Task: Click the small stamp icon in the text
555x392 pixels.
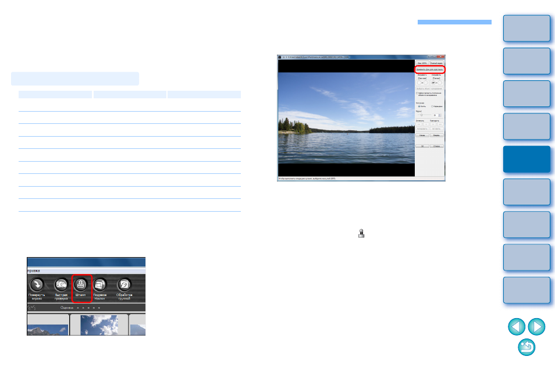Action: coord(361,233)
